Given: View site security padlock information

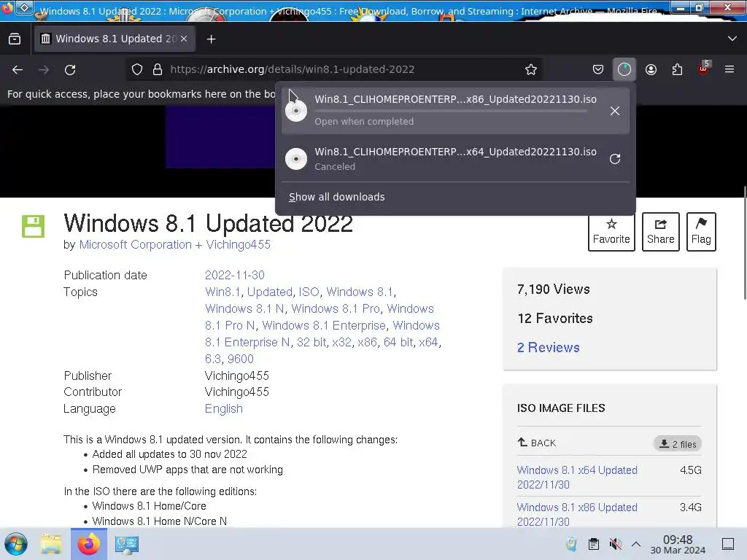Looking at the screenshot, I should [158, 69].
